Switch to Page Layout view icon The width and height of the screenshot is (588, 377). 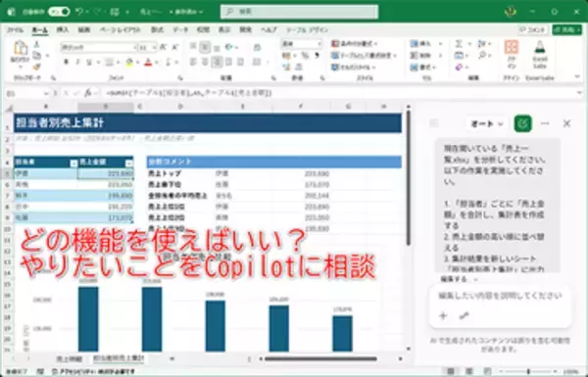pyautogui.click(x=469, y=371)
